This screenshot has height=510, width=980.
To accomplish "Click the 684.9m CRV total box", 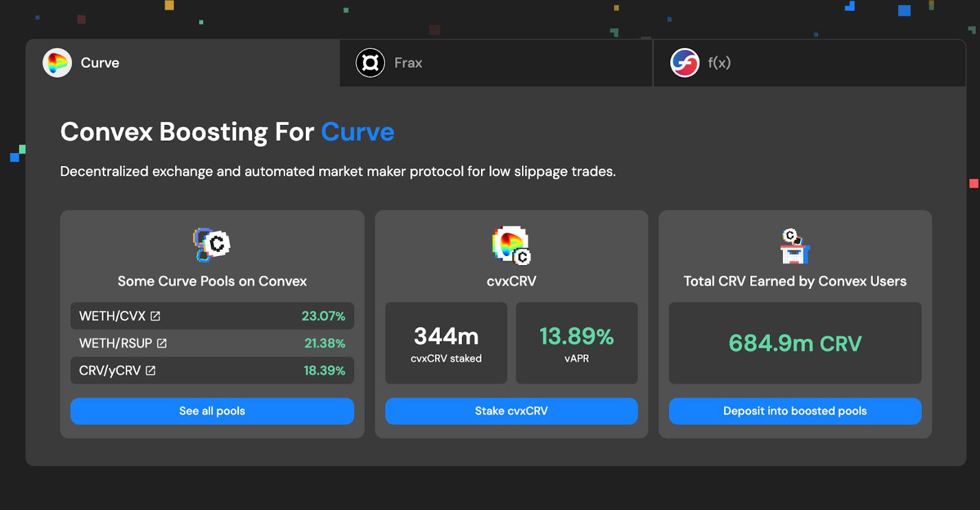I will tap(795, 343).
